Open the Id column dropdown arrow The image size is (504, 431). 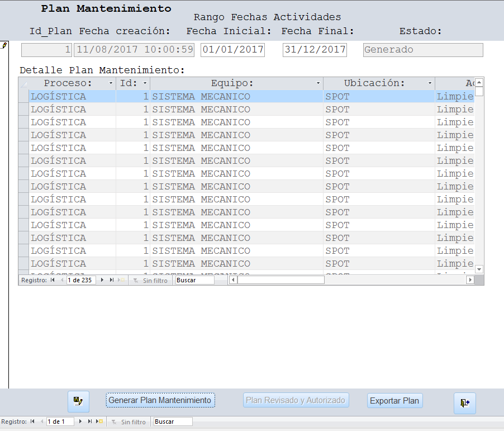click(145, 83)
